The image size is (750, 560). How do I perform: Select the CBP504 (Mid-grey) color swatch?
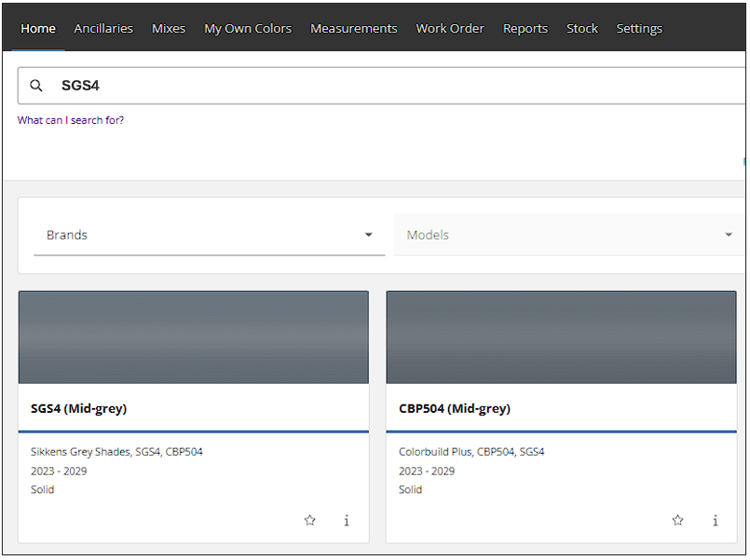562,337
